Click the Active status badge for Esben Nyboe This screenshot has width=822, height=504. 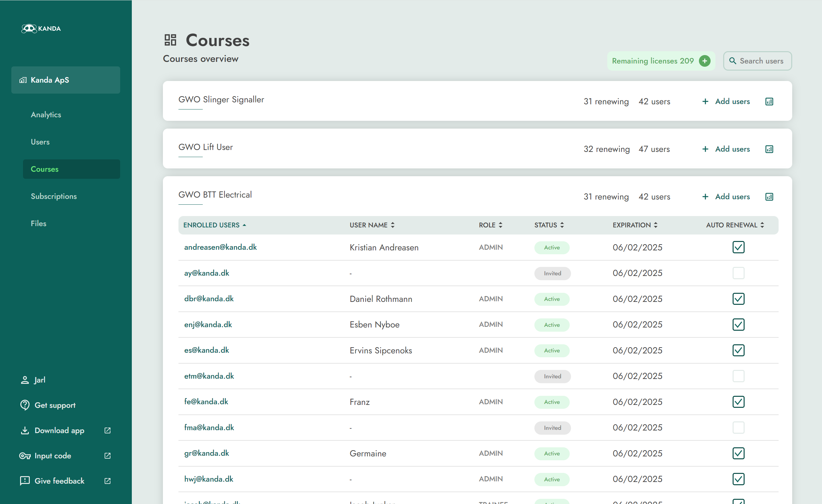tap(552, 325)
